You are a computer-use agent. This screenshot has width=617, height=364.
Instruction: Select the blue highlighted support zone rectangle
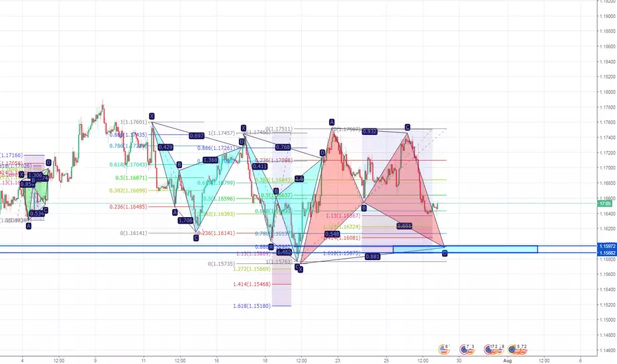465,249
